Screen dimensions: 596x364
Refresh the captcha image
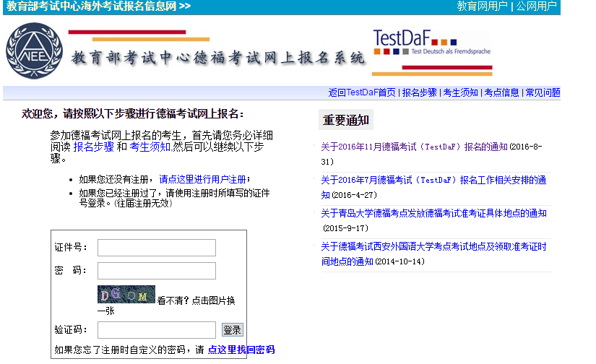coord(126,295)
